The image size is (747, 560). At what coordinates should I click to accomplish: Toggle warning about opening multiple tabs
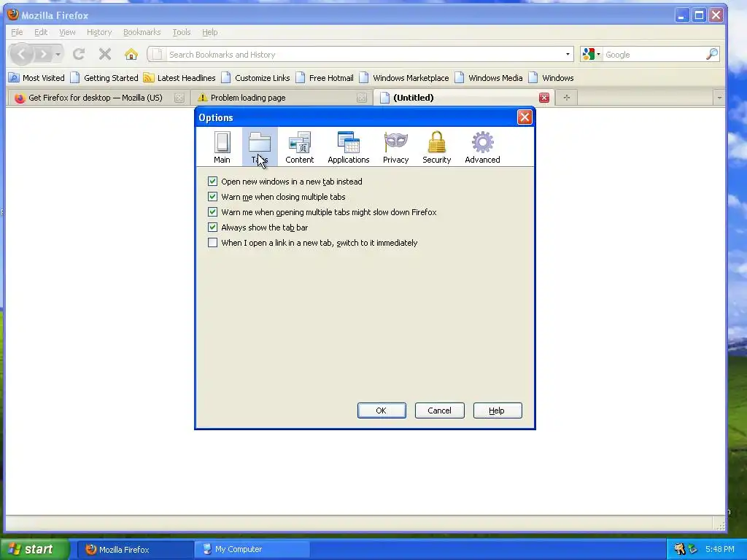[x=212, y=212]
